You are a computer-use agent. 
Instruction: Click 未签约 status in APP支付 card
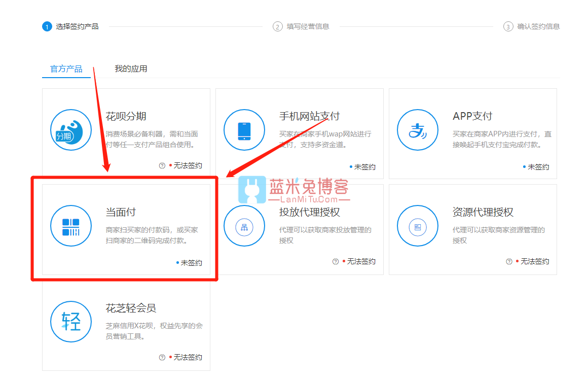(538, 167)
